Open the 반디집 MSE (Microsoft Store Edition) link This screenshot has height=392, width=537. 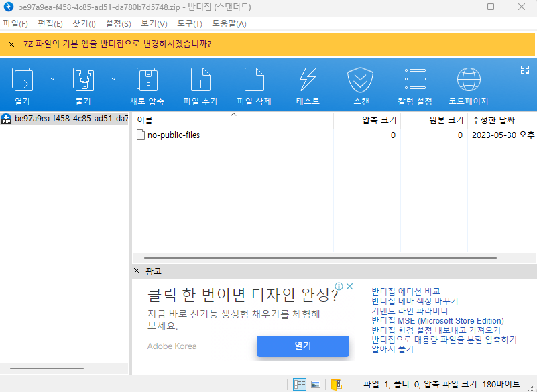[x=438, y=321]
